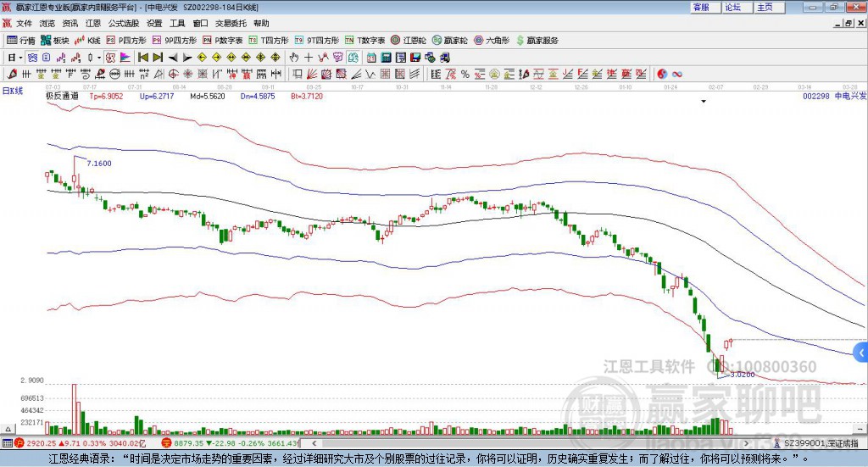Open the 文件 menu

pyautogui.click(x=24, y=23)
